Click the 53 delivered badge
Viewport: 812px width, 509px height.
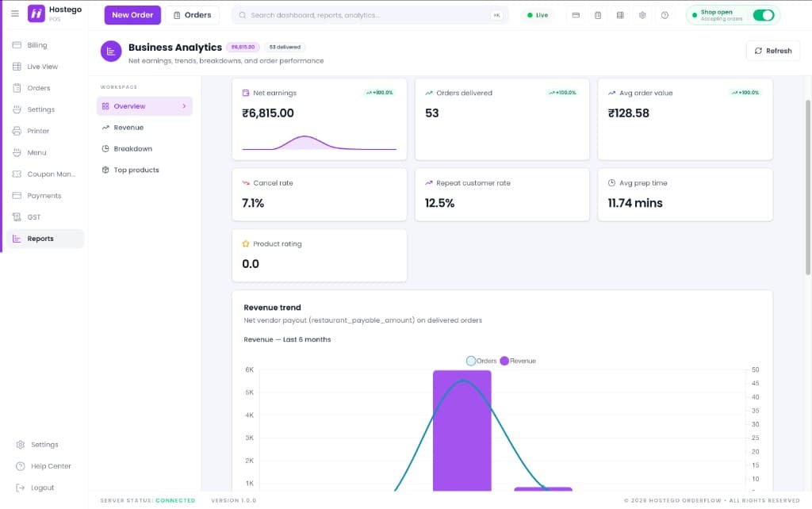[285, 47]
